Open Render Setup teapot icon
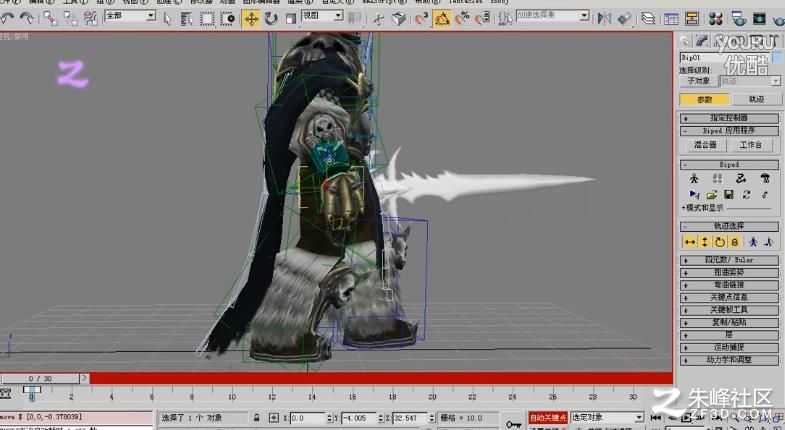The image size is (785, 430). coord(738,19)
